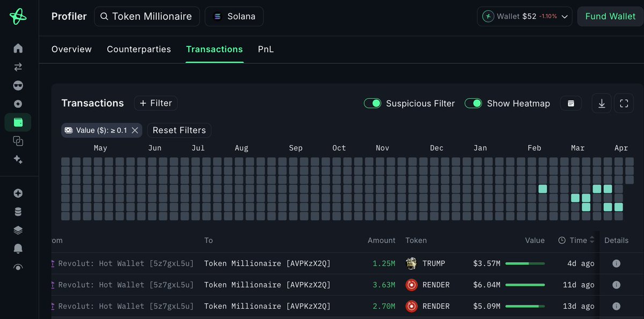Open the stacked layers icon in sidebar
The height and width of the screenshot is (319, 644).
tap(18, 230)
